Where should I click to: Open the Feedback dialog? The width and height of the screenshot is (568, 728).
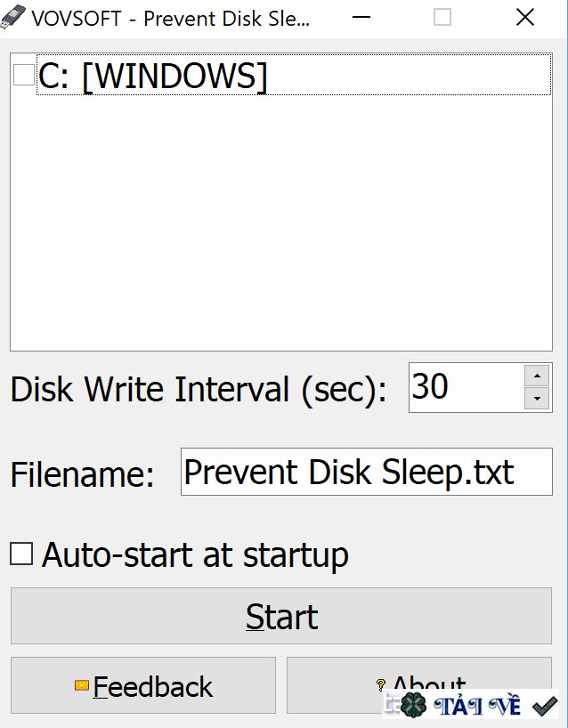click(142, 686)
